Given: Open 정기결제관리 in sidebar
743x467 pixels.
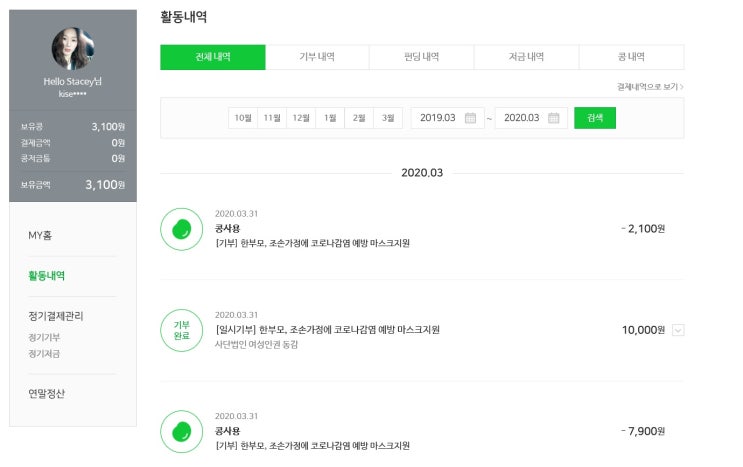Looking at the screenshot, I should pos(56,316).
